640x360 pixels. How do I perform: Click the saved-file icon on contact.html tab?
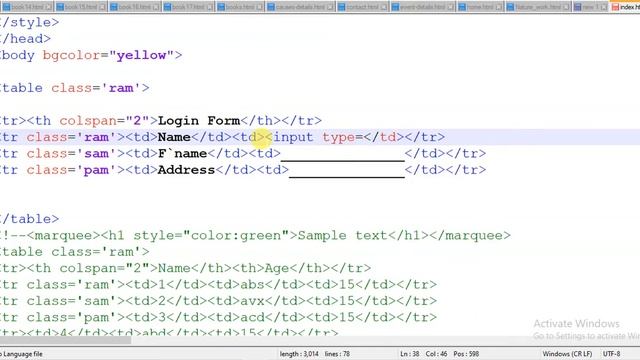click(x=342, y=7)
